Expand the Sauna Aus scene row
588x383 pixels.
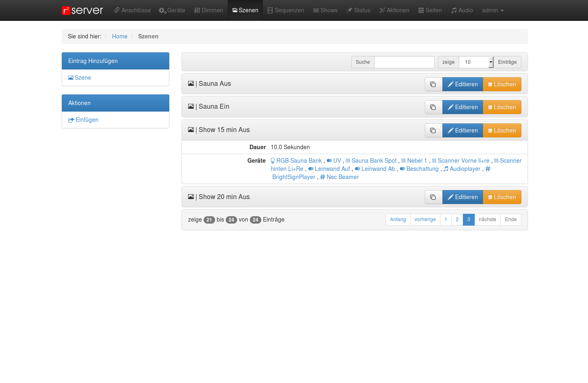(215, 84)
